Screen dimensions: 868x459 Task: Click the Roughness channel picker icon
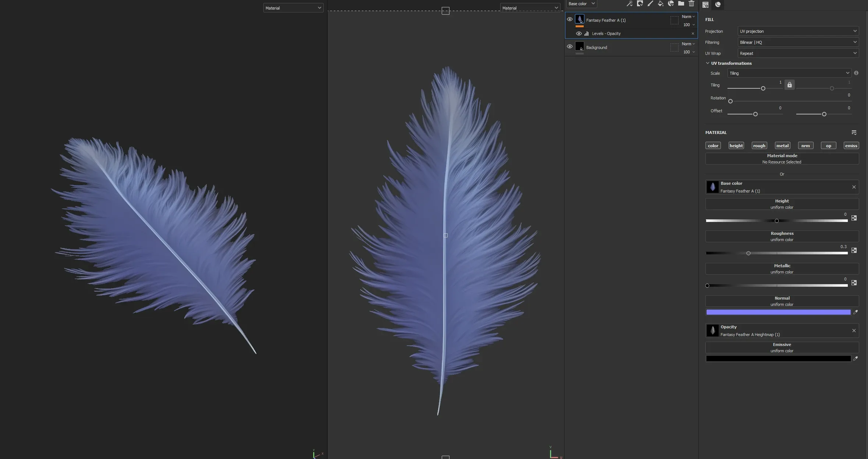pos(854,250)
